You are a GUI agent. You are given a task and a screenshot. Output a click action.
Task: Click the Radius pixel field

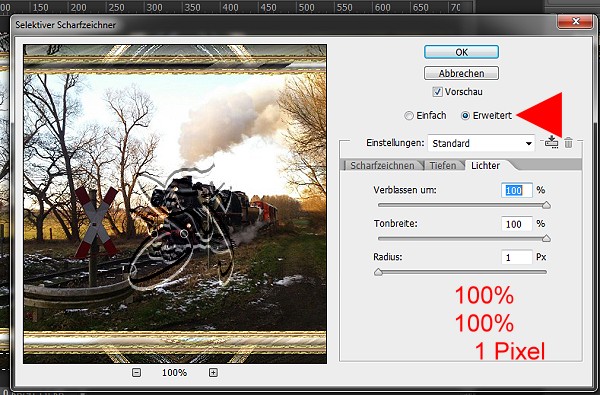517,257
